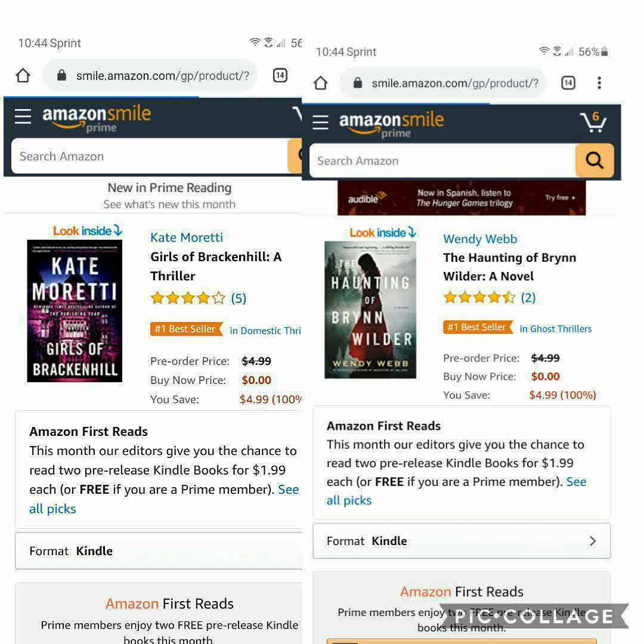This screenshot has width=644, height=644.
Task: Open the hamburger menu in left Amazon header
Action: click(x=23, y=116)
